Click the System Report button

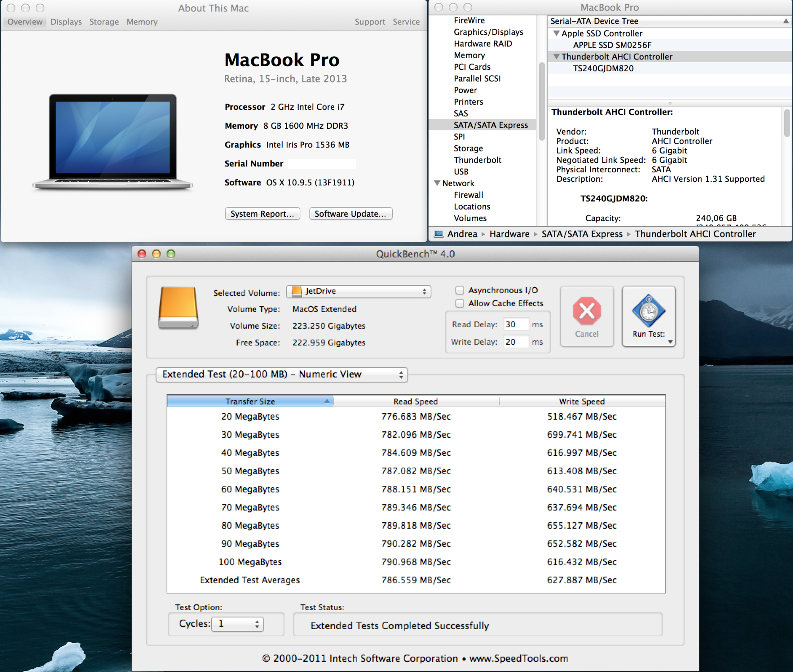pyautogui.click(x=262, y=214)
